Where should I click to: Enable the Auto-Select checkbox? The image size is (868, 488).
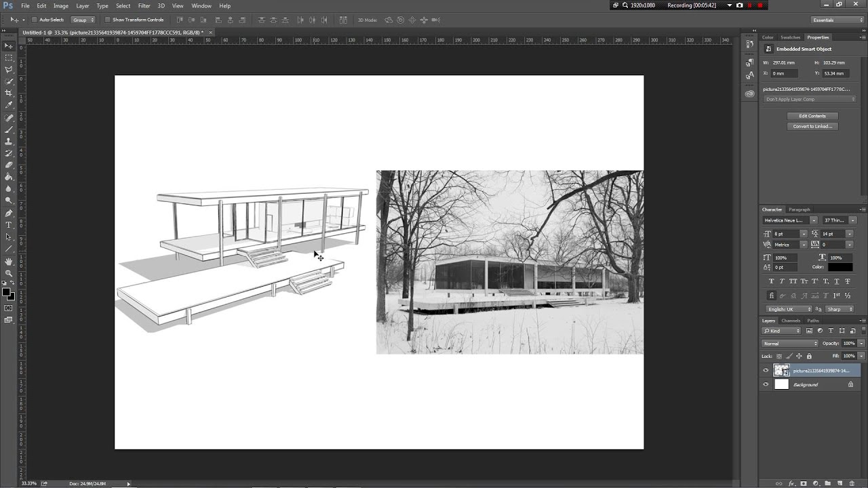coord(35,20)
